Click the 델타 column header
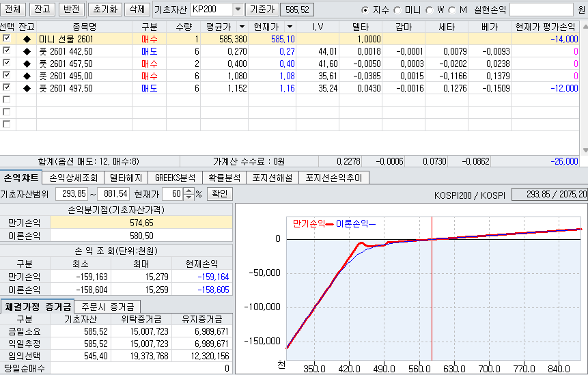 pyautogui.click(x=361, y=27)
